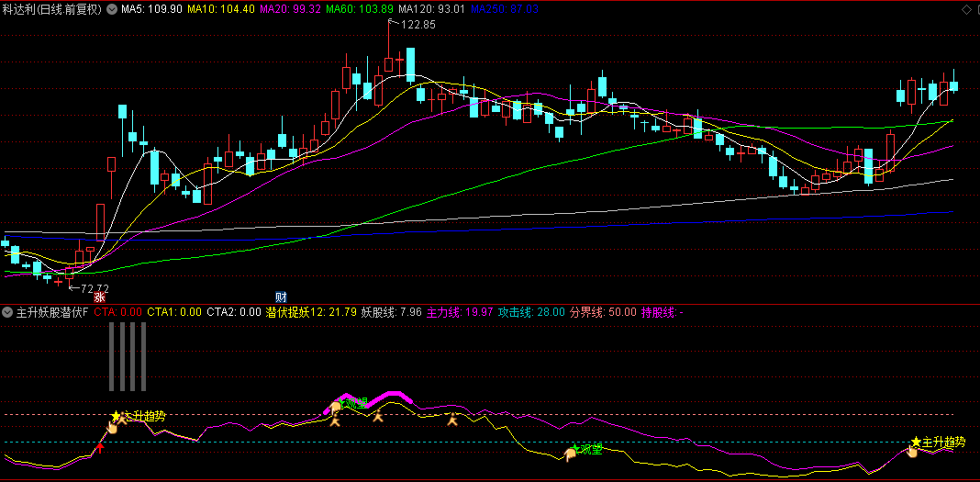Click the indicator name 主升妖股潜伏F
Viewport: 980px width, 482px height.
click(x=52, y=311)
